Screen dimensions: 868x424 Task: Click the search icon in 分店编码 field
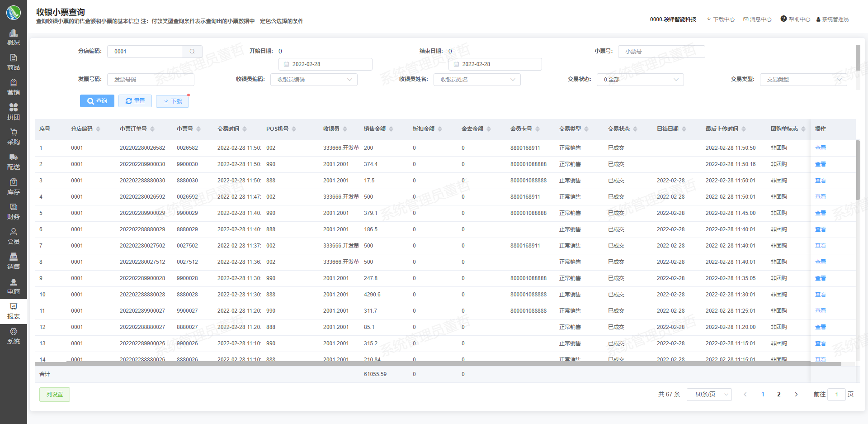pyautogui.click(x=192, y=52)
